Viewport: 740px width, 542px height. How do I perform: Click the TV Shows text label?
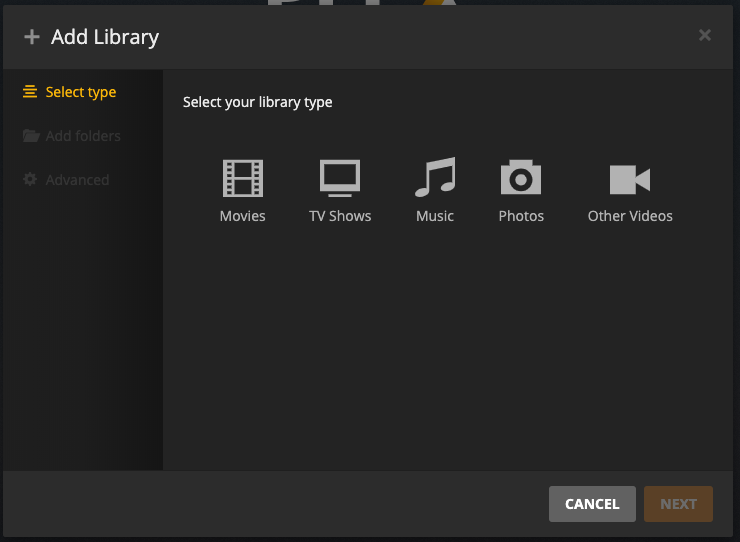click(x=340, y=216)
